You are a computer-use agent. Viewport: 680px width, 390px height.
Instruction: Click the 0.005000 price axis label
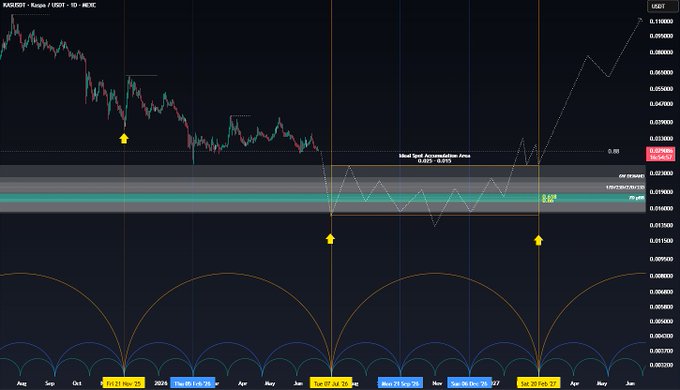(x=661, y=321)
